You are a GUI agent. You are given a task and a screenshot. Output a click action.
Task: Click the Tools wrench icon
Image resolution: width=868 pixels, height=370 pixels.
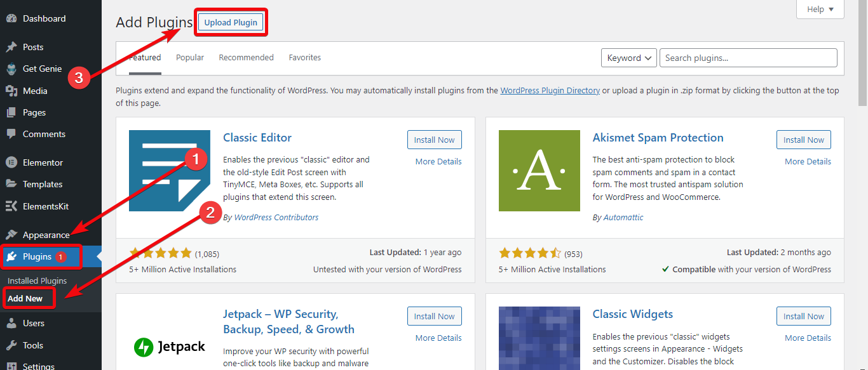[x=11, y=345]
